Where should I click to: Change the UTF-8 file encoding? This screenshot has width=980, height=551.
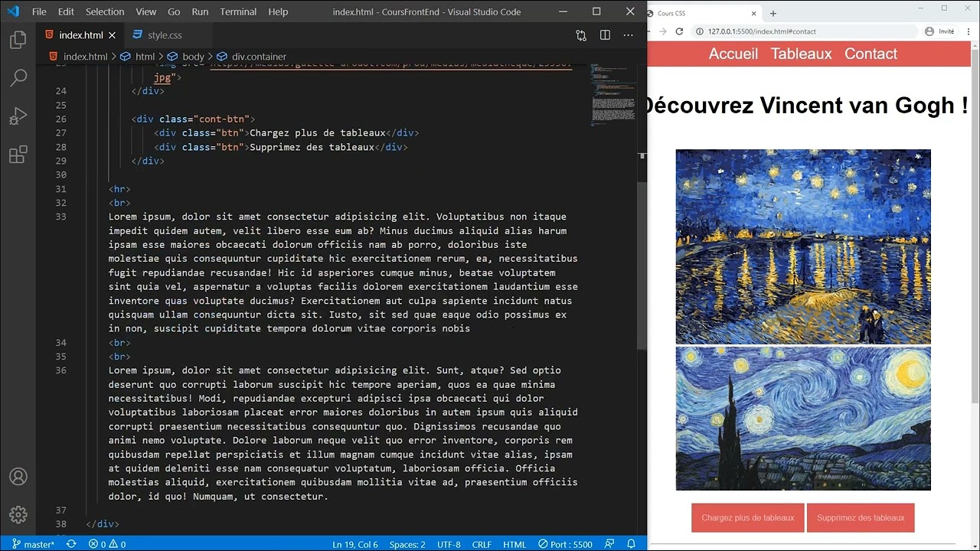point(449,544)
